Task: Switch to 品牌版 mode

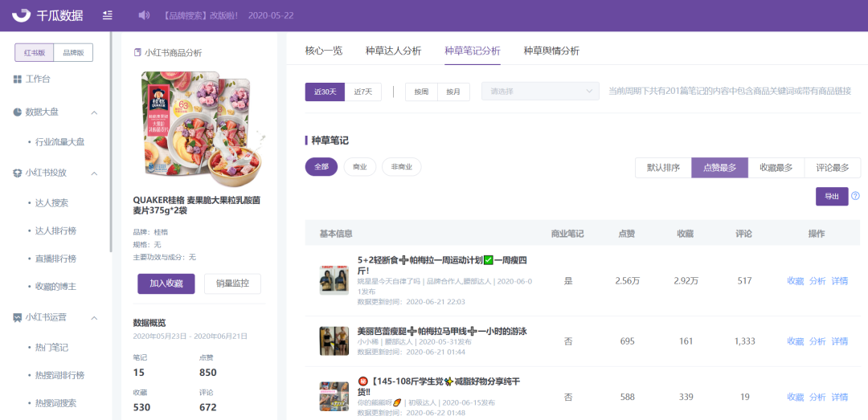Action: click(73, 52)
